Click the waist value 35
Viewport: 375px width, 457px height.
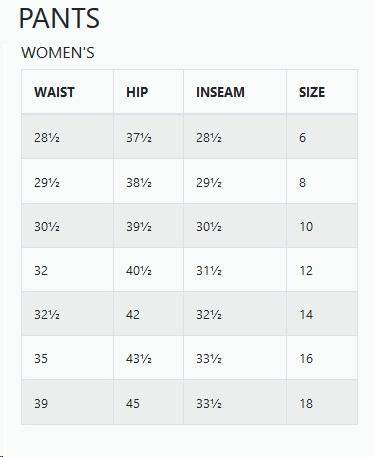(x=41, y=359)
